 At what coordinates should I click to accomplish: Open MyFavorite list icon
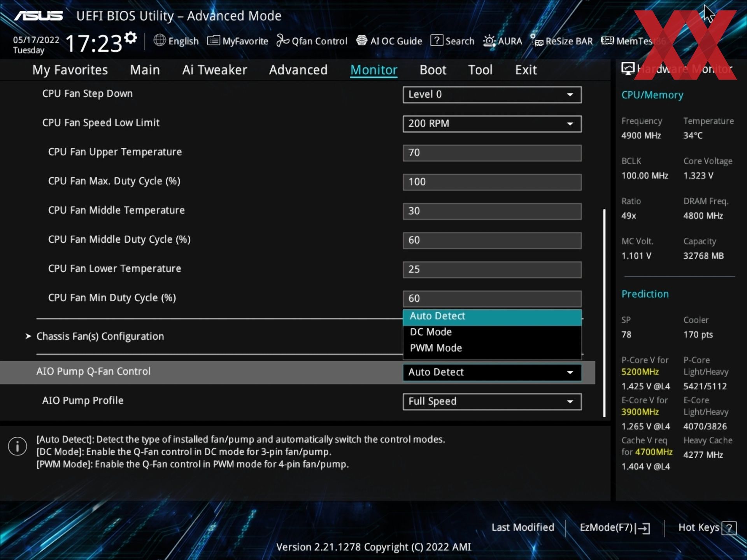click(x=214, y=40)
